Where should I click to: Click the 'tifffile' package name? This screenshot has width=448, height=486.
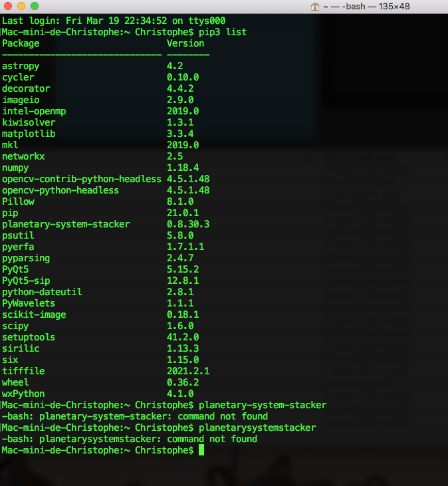[x=23, y=372]
